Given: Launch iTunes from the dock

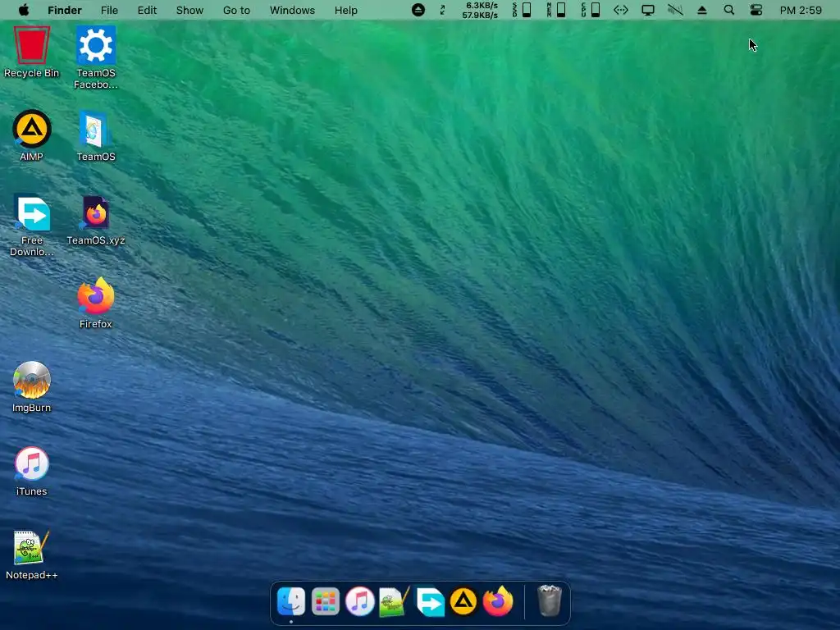Looking at the screenshot, I should point(359,601).
